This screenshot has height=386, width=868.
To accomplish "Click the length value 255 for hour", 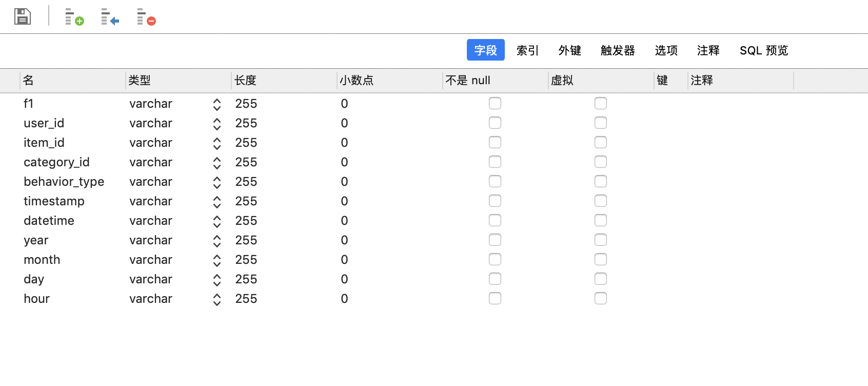I will 246,299.
